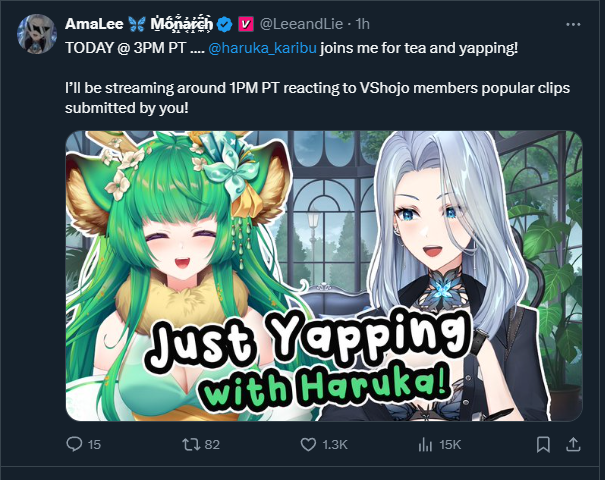Open AmaLee's profile avatar picture
The height and width of the screenshot is (480, 605).
pyautogui.click(x=37, y=34)
